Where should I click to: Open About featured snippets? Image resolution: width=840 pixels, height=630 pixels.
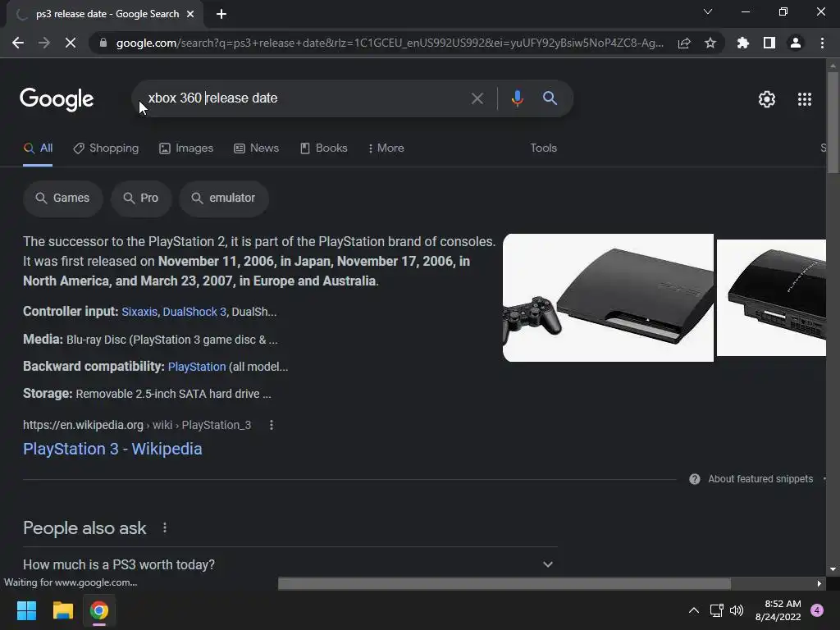760,479
